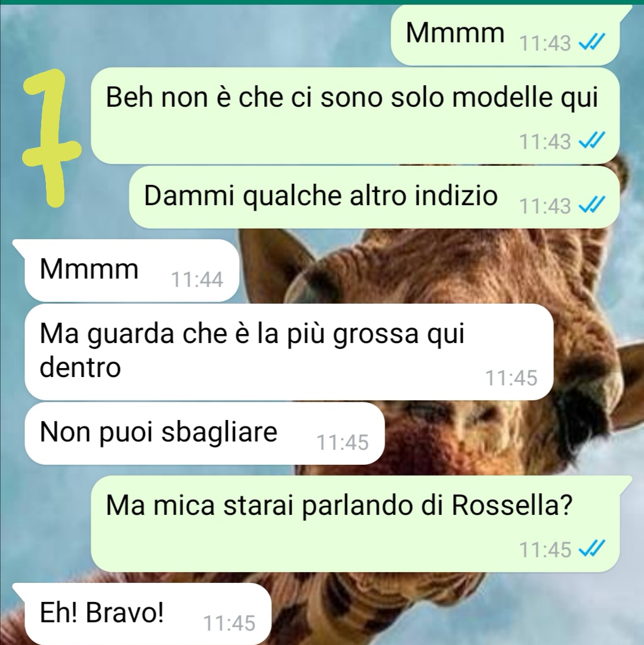This screenshot has width=644, height=645.
Task: Tap the read ticks on Beh non è message
Action: pyautogui.click(x=592, y=141)
